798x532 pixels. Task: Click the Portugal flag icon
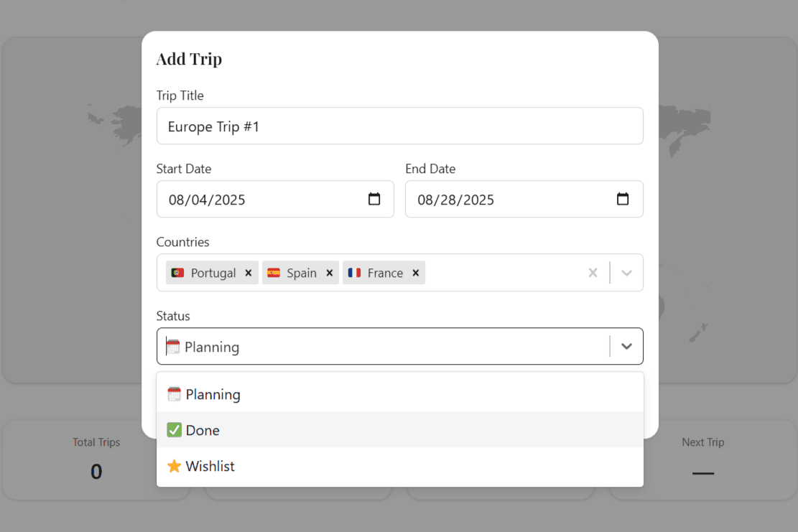[177, 273]
